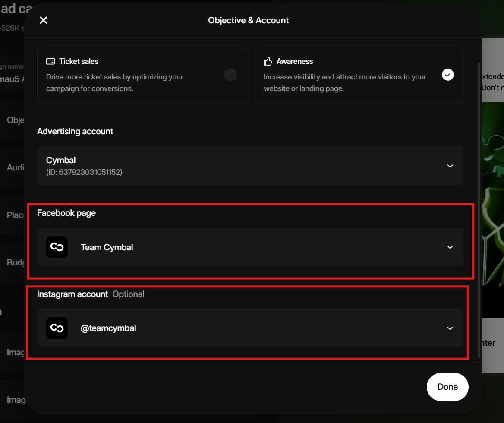Click the Team Cymbal page name

(107, 247)
